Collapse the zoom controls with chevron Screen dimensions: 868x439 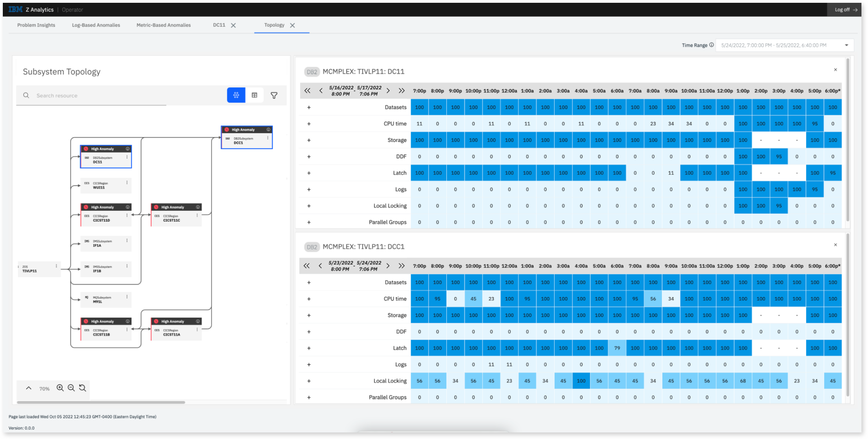click(29, 388)
